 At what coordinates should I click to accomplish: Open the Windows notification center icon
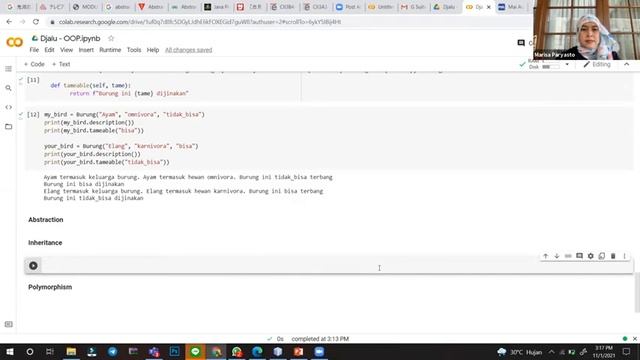pos(627,351)
